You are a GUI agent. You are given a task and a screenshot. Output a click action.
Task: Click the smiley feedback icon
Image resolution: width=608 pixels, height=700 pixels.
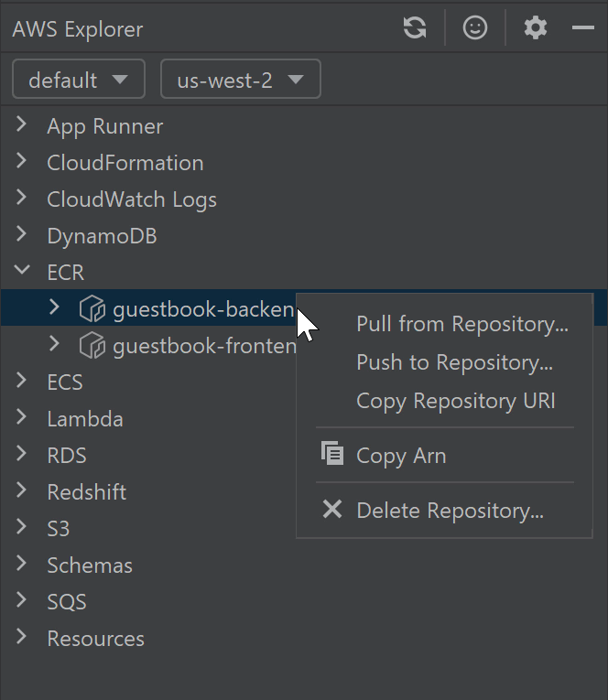(475, 28)
